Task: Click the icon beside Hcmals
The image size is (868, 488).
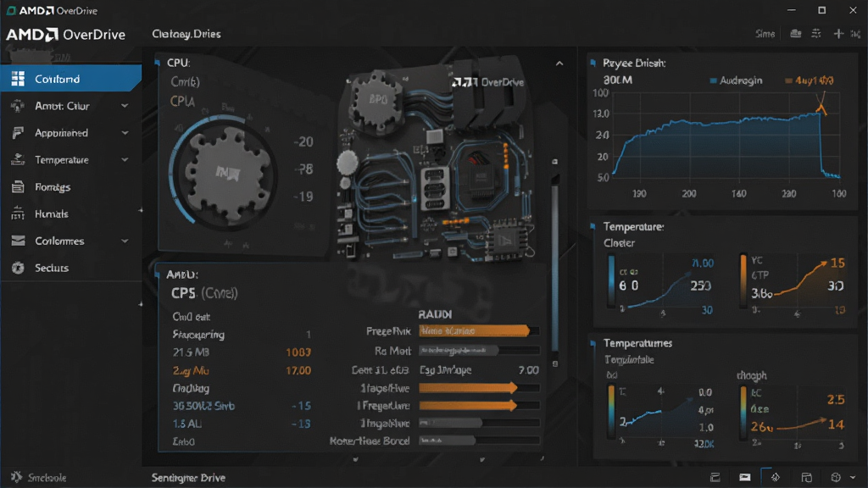Action: tap(18, 213)
